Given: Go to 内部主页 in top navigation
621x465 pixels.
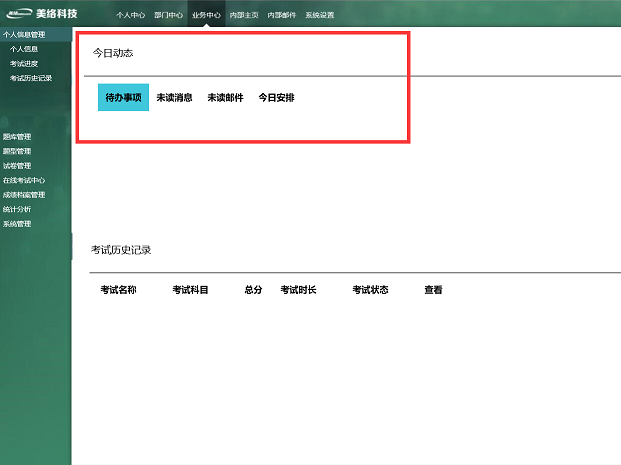Looking at the screenshot, I should click(244, 16).
